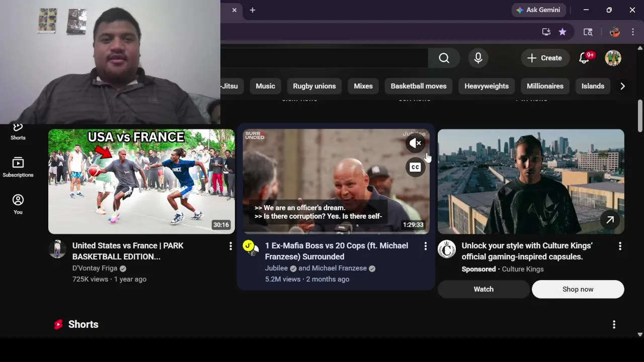644x362 pixels.
Task: Click the 5.2M views text
Action: [283, 279]
